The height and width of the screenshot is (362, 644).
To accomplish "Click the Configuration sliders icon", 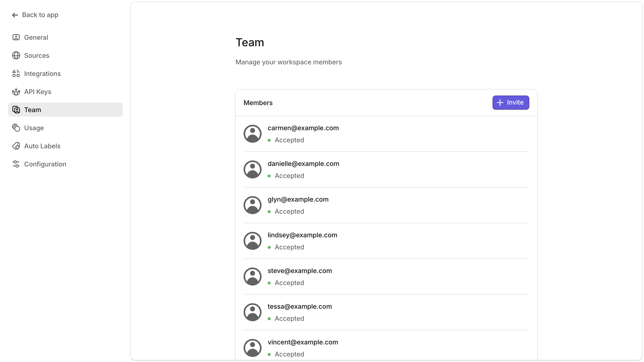I will [16, 164].
